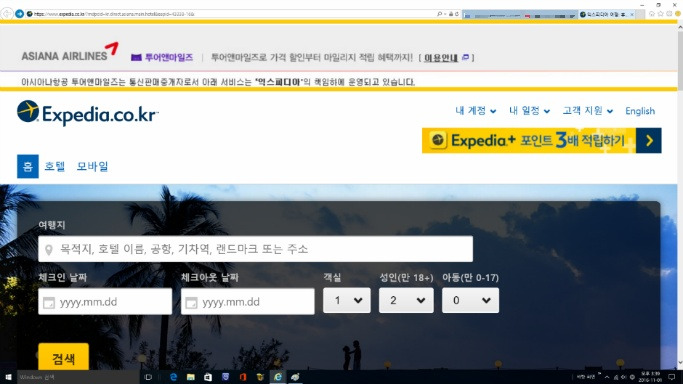Image resolution: width=683 pixels, height=384 pixels.
Task: Click the search magnifier icon in address bar
Action: pos(440,14)
